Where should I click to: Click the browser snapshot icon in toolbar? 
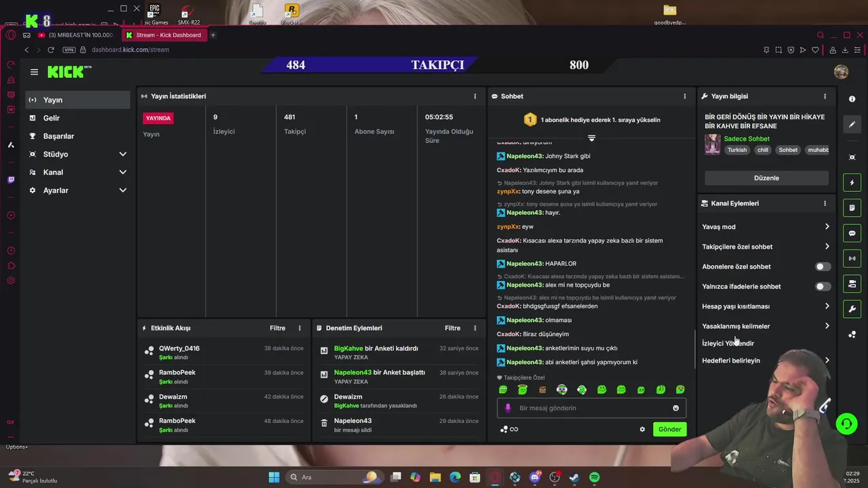tap(778, 49)
